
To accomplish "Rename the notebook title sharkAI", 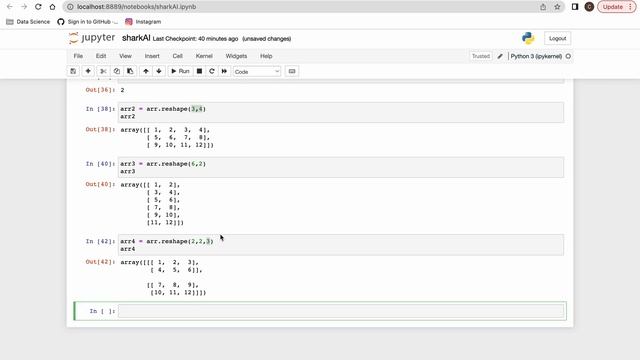I will tap(136, 38).
